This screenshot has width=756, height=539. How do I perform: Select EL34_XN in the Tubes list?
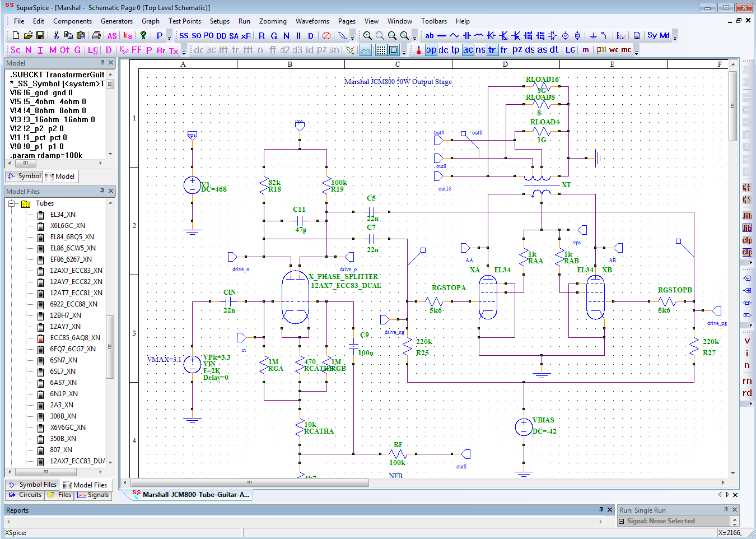click(63, 215)
